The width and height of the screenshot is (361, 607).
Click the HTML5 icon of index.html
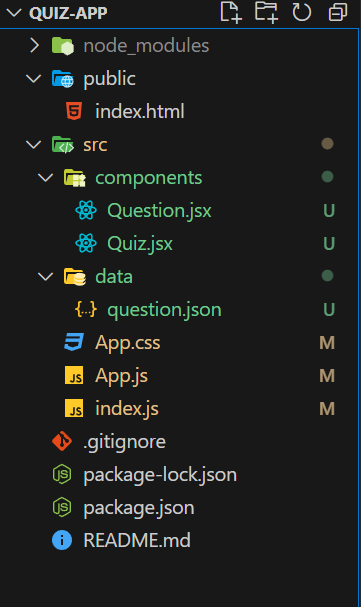tap(74, 111)
